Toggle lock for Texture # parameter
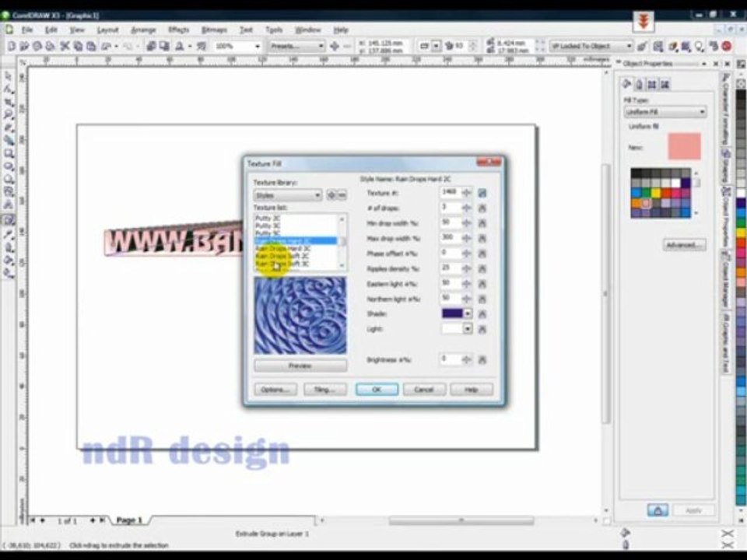The height and width of the screenshot is (560, 747). tap(482, 193)
